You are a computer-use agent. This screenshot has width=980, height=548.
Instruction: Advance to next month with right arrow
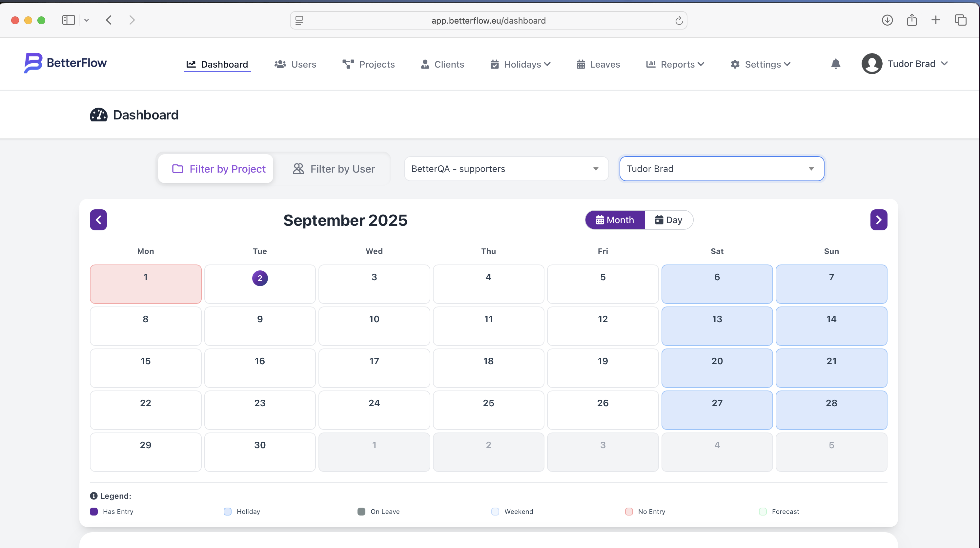pos(878,220)
